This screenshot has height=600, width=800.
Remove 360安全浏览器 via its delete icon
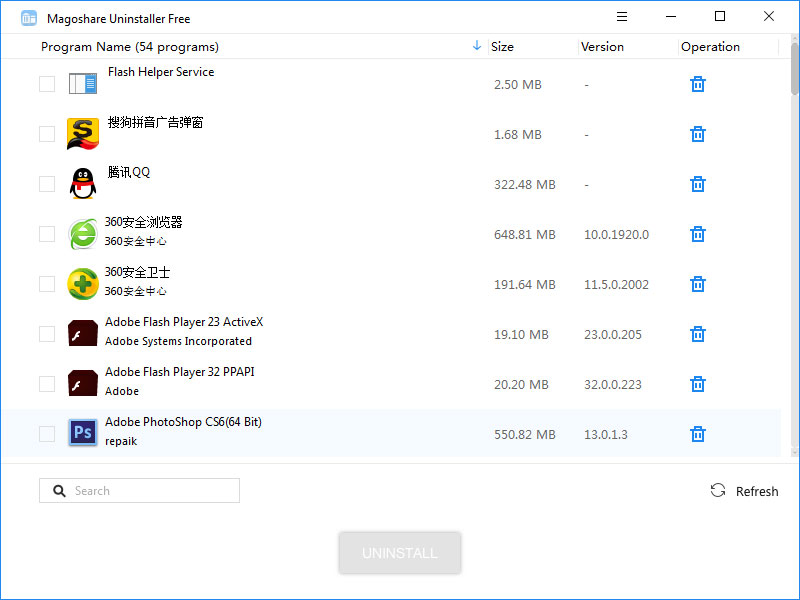pyautogui.click(x=697, y=234)
